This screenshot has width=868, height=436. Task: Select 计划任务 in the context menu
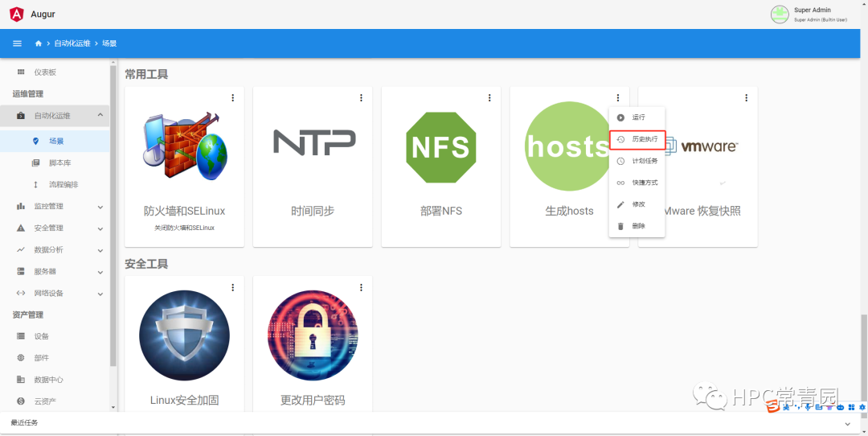click(637, 161)
